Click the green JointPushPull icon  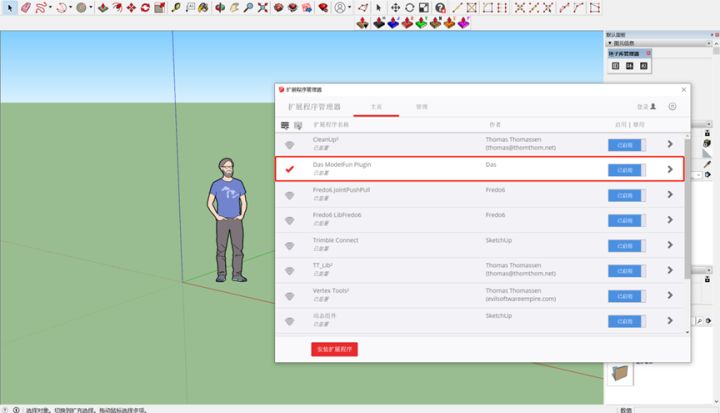coord(421,23)
